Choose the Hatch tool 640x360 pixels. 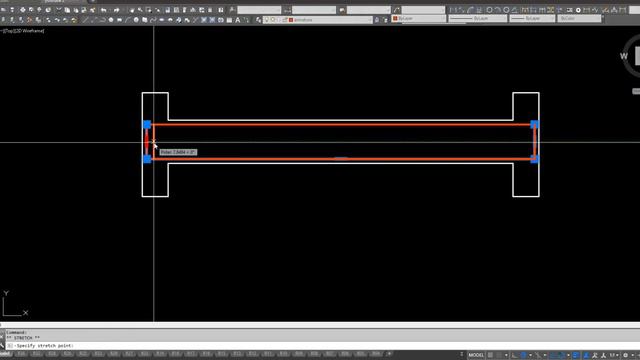(x=204, y=20)
